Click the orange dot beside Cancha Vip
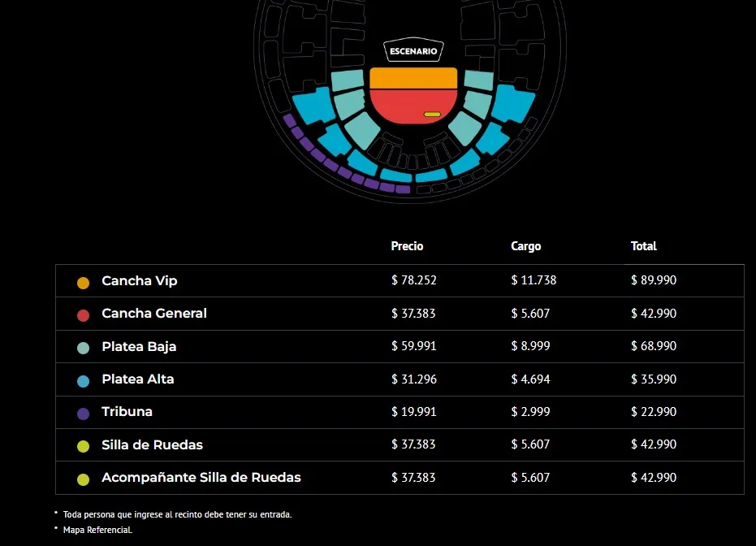The image size is (756, 546). 83,283
